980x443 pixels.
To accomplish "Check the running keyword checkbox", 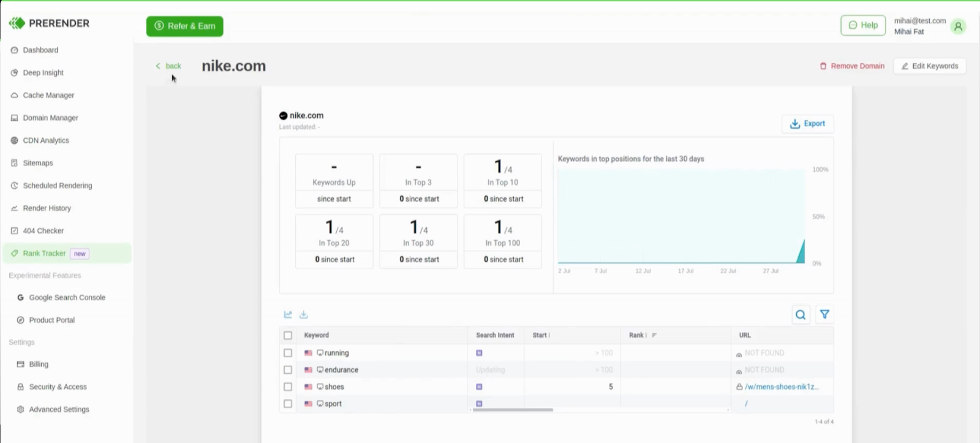I will (288, 354).
